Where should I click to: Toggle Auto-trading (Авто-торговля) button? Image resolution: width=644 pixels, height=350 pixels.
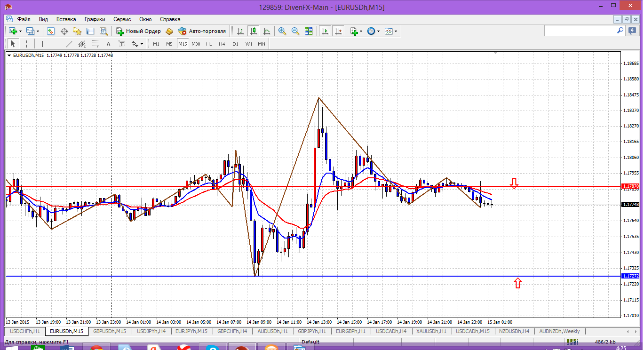coord(202,31)
